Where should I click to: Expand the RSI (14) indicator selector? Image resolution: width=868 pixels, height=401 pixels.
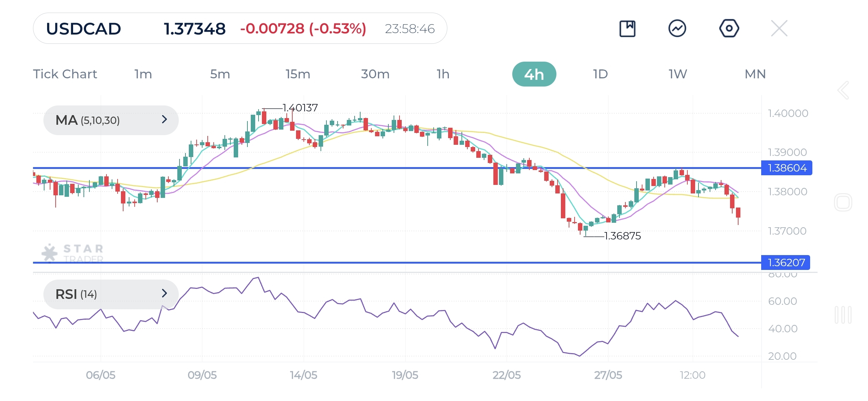click(111, 294)
